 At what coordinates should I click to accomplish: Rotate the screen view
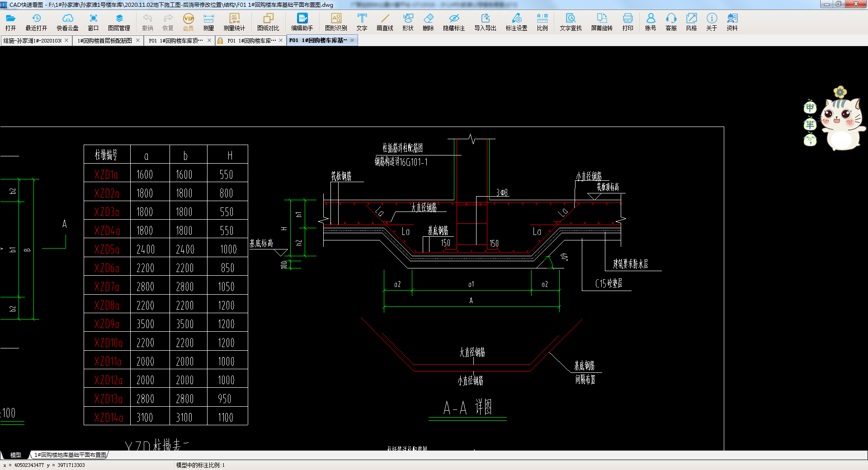[x=601, y=22]
